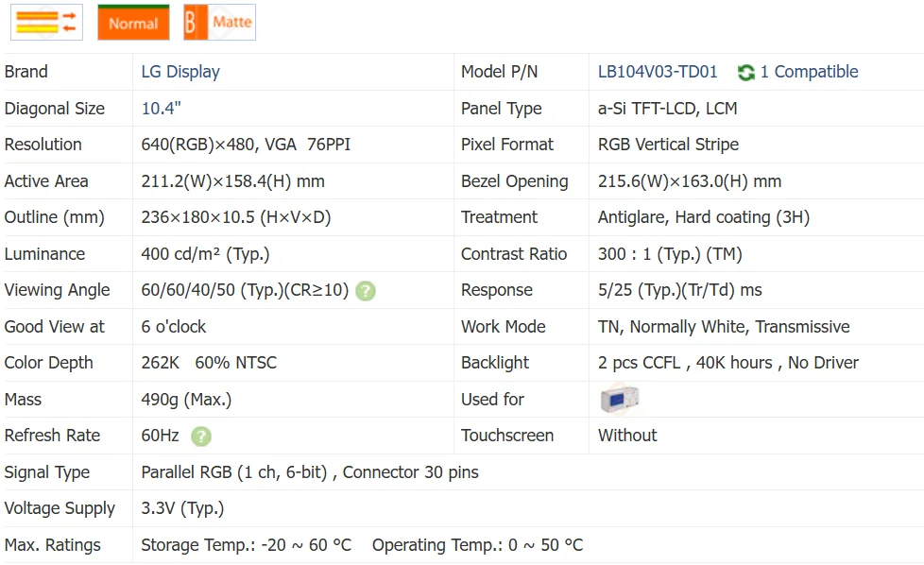Open the LG Display brand link
Viewport: 924px width, 565px height.
pyautogui.click(x=180, y=72)
